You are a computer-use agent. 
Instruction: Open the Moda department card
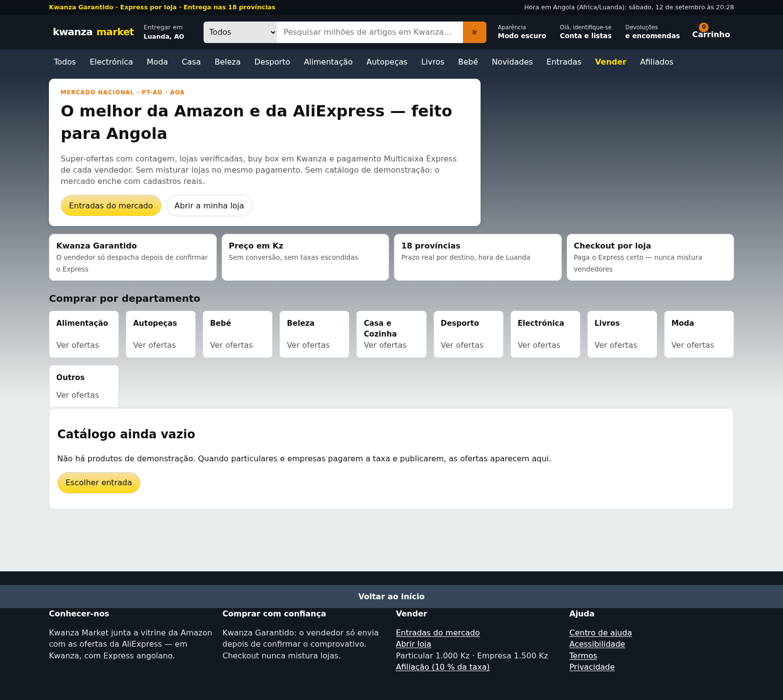[x=699, y=334]
